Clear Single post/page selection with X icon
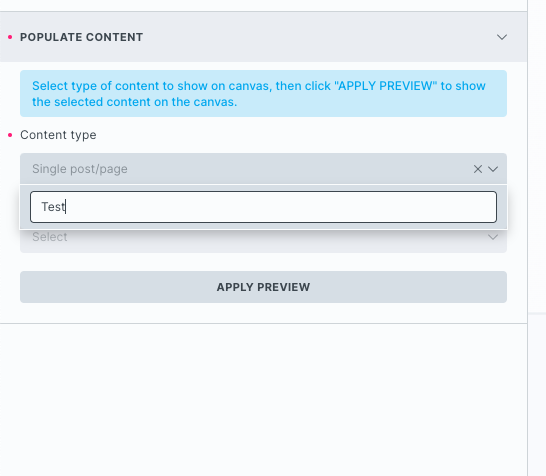The image size is (546, 476). 477,169
